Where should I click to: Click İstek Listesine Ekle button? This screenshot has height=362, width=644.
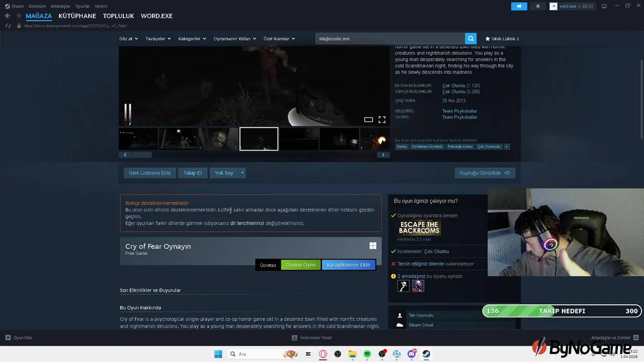149,173
